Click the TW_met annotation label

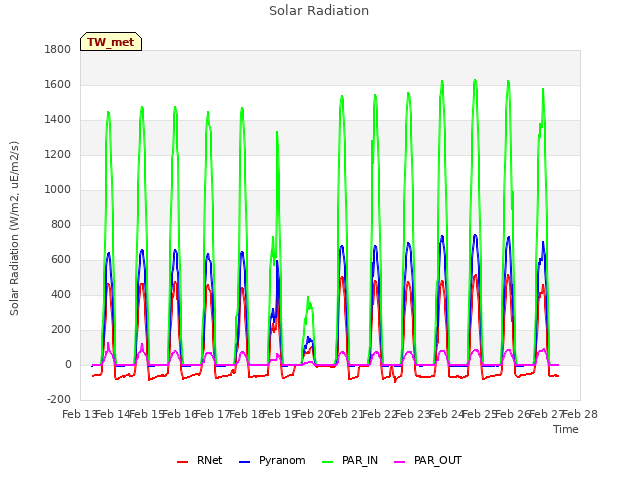coord(111,42)
